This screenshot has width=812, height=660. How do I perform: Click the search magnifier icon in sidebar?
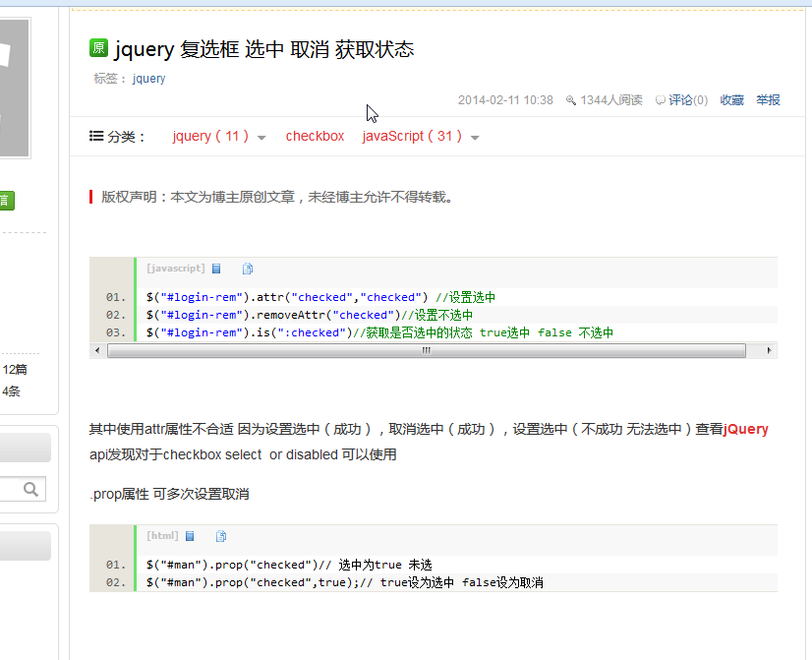click(30, 489)
